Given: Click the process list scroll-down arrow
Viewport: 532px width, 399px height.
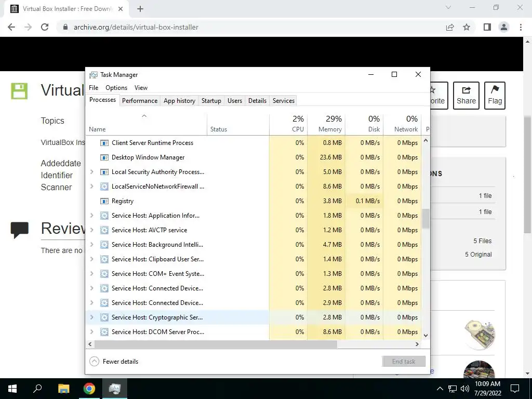Looking at the screenshot, I should click(426, 336).
